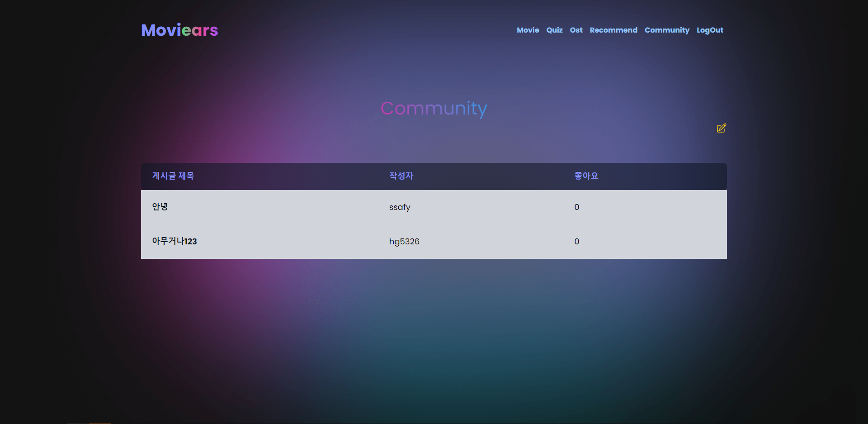Open the Movie navigation menu item
868x424 pixels.
click(x=528, y=30)
